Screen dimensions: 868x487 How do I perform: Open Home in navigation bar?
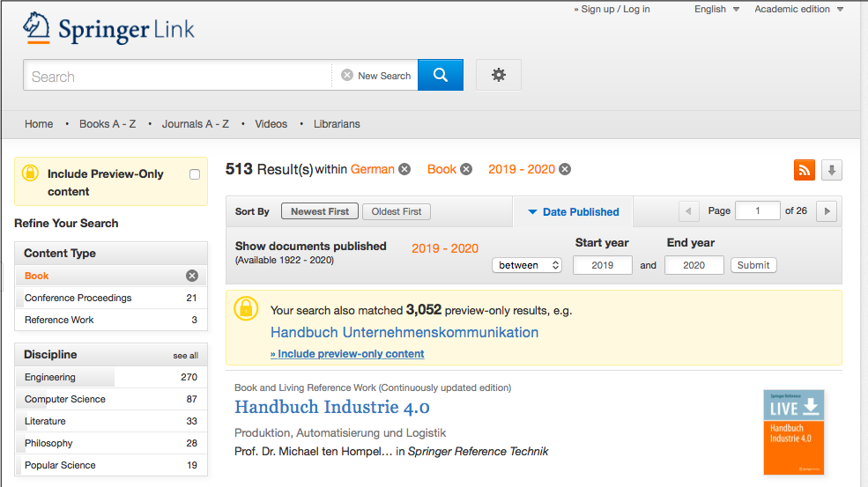pyautogui.click(x=39, y=124)
